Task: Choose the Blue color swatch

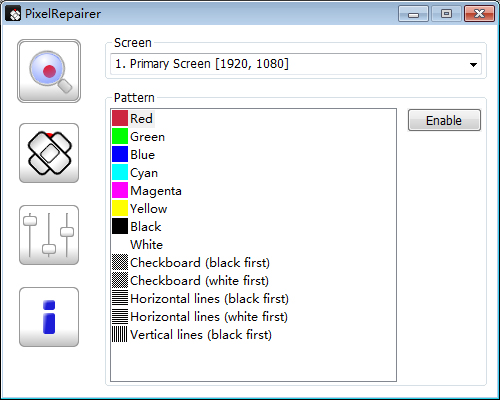Action: [x=120, y=154]
